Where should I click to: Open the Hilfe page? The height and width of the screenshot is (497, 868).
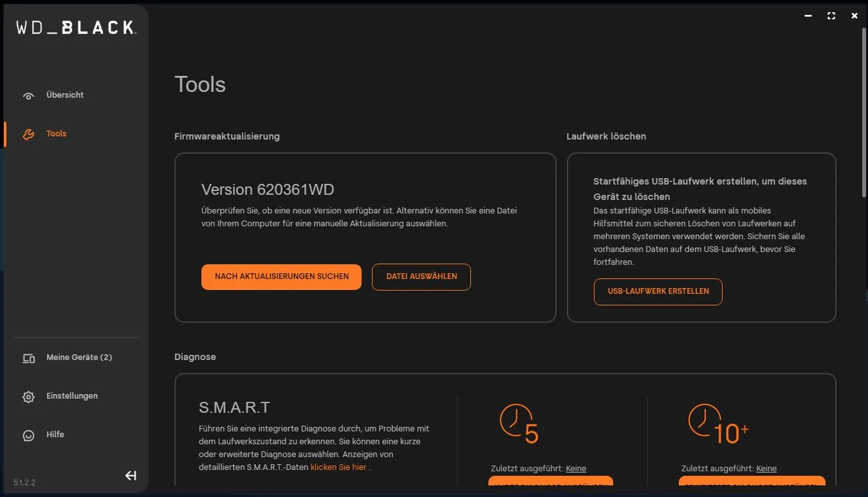pyautogui.click(x=55, y=435)
